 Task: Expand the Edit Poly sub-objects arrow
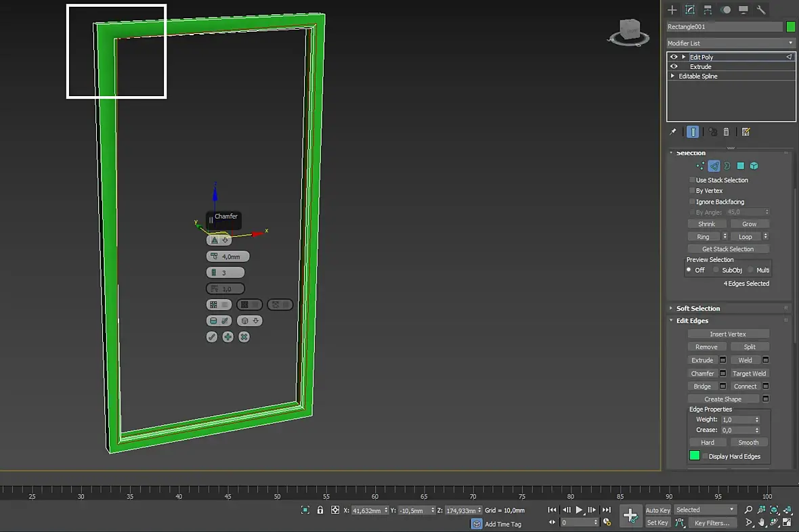(684, 57)
